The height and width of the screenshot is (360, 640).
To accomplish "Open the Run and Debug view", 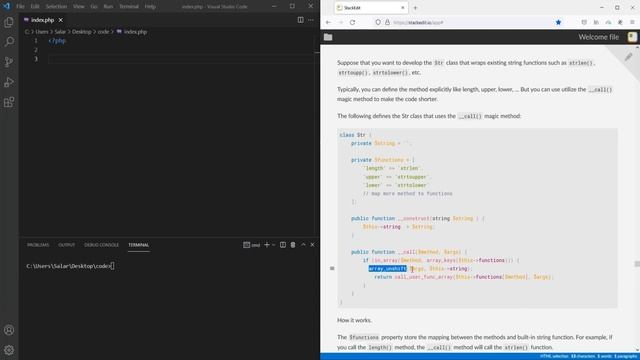I will click(9, 82).
